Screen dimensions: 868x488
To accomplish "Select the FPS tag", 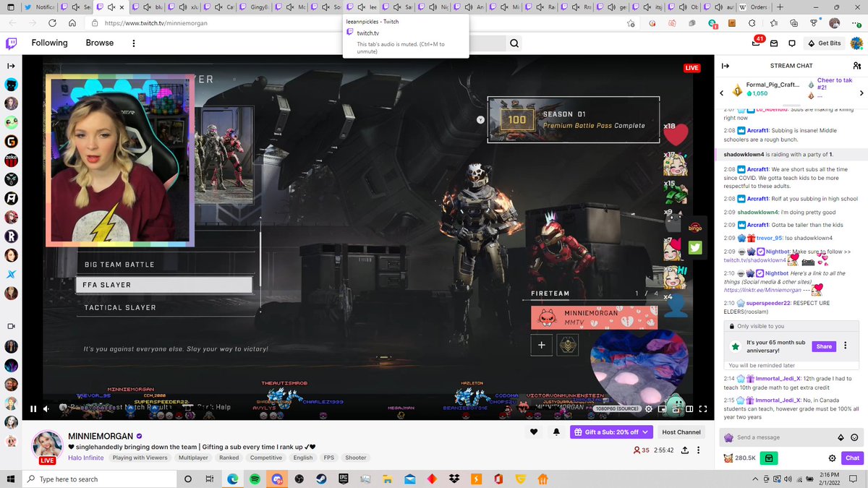I will 329,458.
